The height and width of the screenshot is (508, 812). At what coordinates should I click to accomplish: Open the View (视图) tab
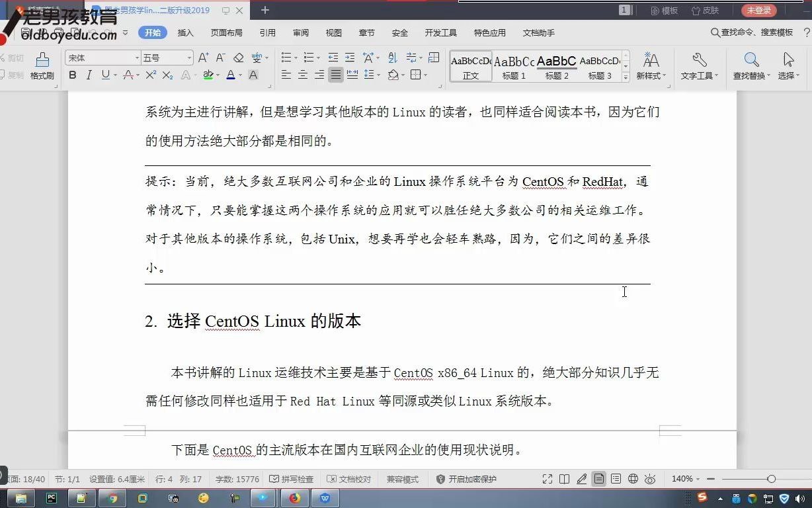tap(334, 32)
